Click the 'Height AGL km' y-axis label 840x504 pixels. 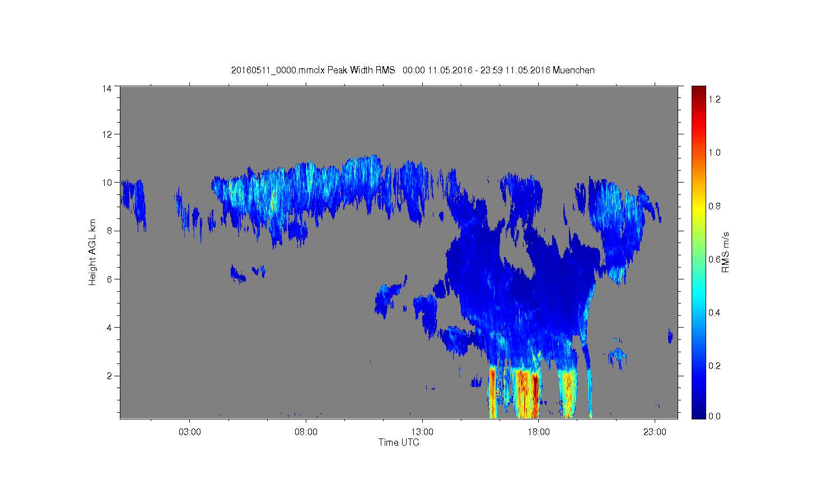92,252
